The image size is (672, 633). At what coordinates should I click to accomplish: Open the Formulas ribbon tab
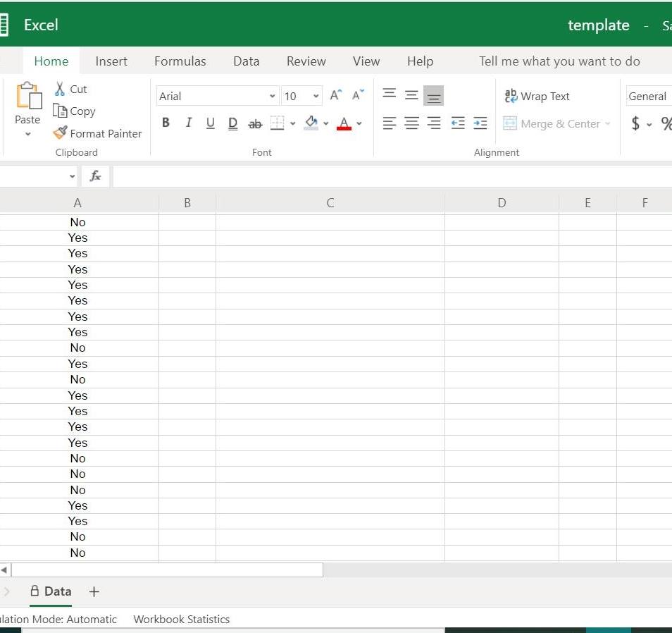(x=180, y=61)
